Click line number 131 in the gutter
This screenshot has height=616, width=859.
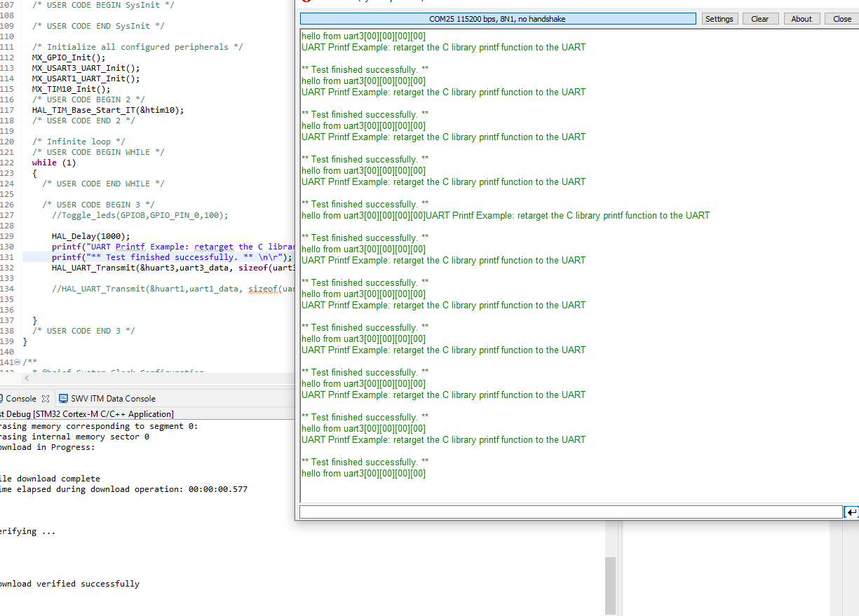8,257
